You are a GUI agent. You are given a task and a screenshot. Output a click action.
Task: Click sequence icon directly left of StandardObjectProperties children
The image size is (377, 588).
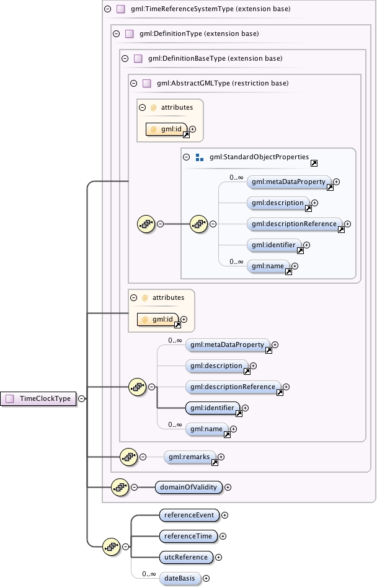tap(199, 224)
